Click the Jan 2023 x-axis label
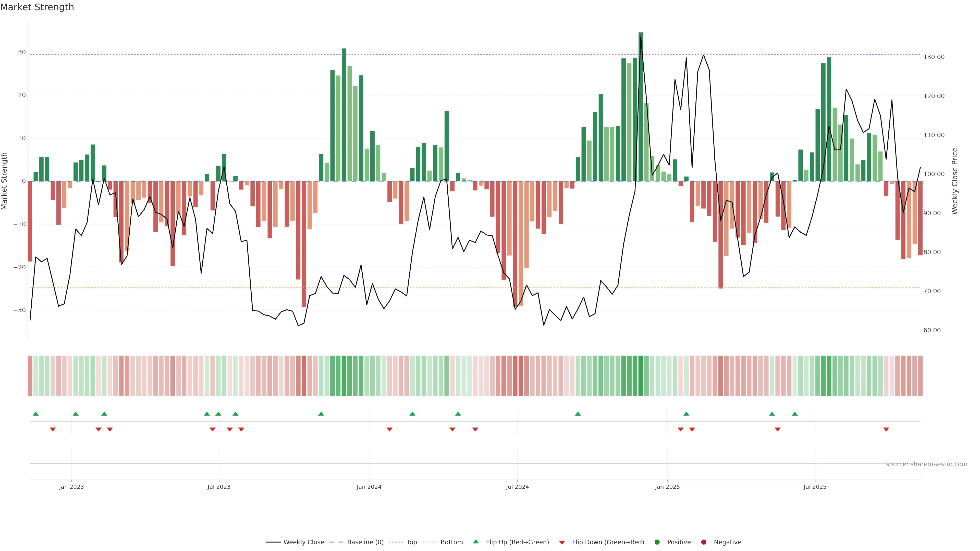This screenshot has width=980, height=551. coord(71,487)
